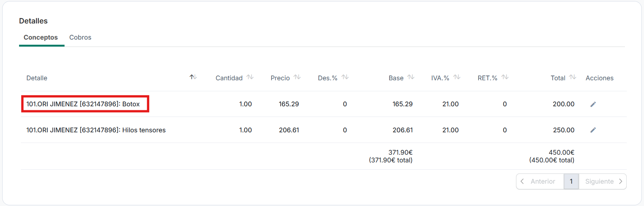This screenshot has height=206, width=644.
Task: Click the Detalle column header
Action: pos(37,78)
